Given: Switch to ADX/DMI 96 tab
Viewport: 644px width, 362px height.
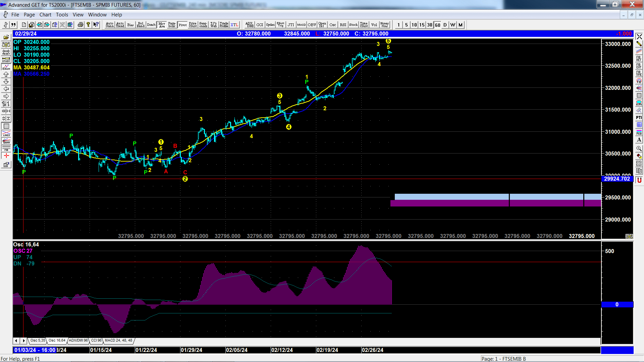Looking at the screenshot, I should click(x=78, y=340).
